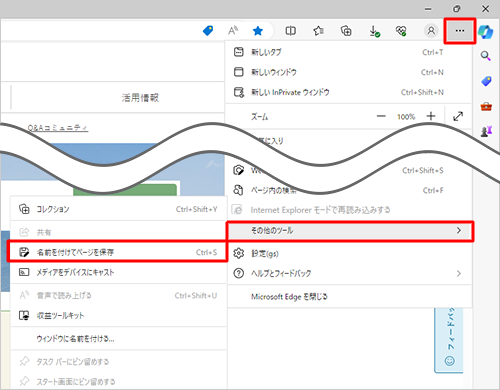The width and height of the screenshot is (500, 390).
Task: Choose Microsoft Edge を閉じる
Action: tap(348, 297)
